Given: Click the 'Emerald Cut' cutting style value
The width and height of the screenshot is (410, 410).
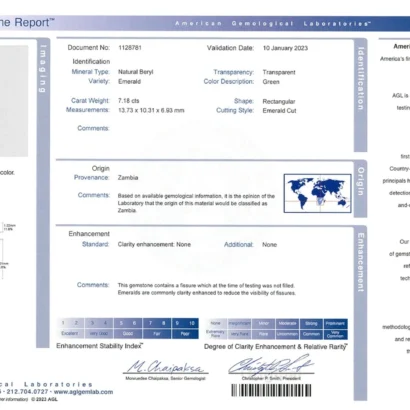Looking at the screenshot, I should [279, 111].
